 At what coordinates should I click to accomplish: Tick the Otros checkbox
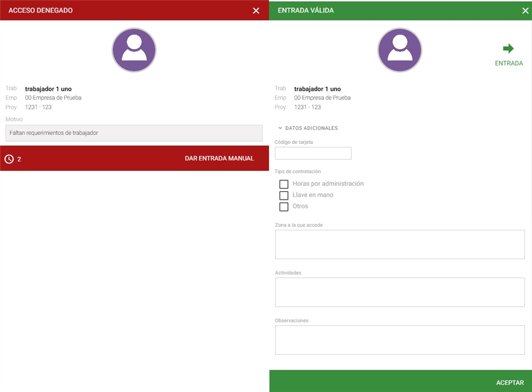tap(284, 207)
